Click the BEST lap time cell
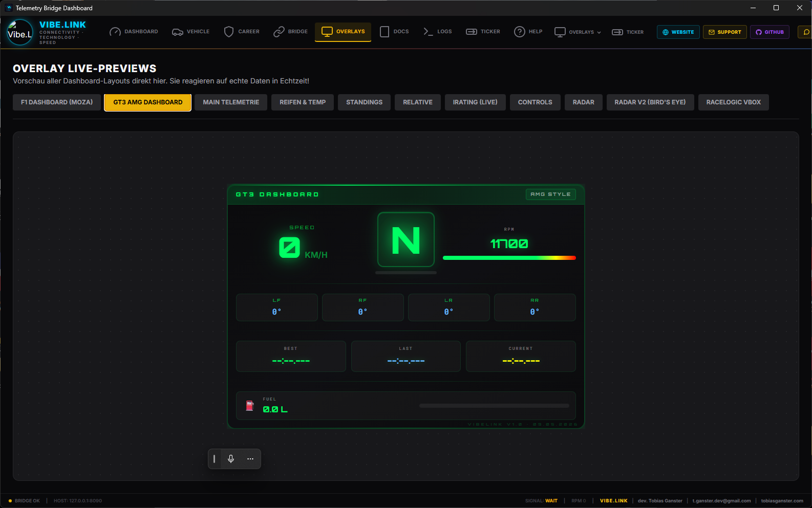 pos(291,356)
